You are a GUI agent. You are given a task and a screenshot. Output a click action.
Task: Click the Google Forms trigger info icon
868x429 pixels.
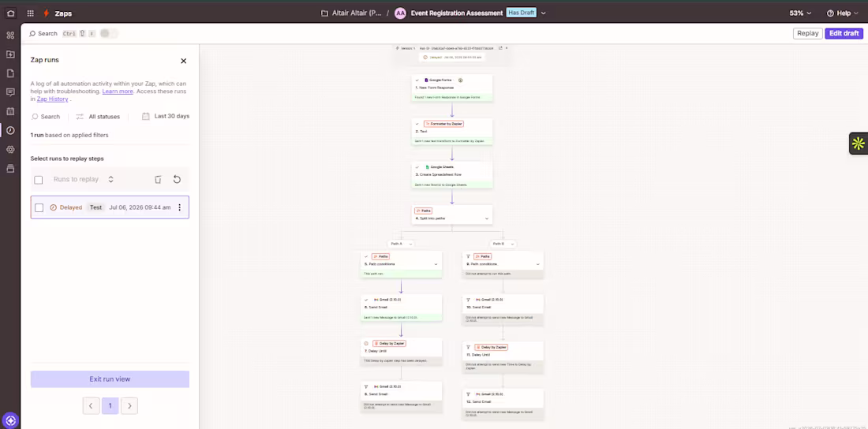pos(460,80)
